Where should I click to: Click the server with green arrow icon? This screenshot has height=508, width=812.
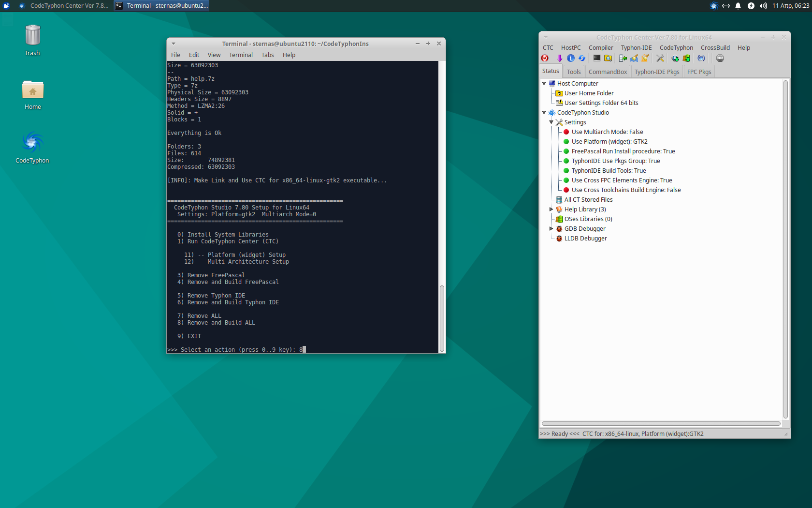623,59
